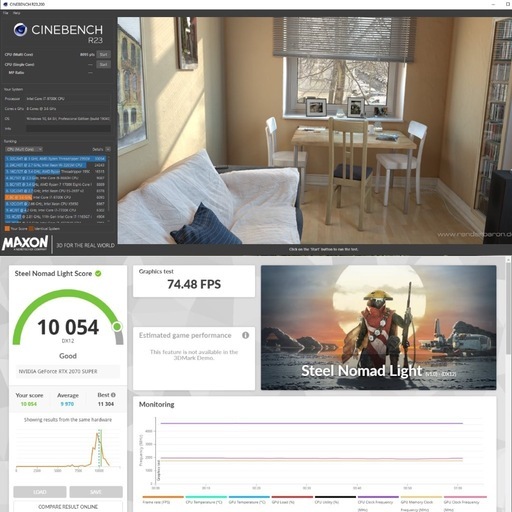The image size is (512, 512).
Task: Click the score distribution chart
Action: click(68, 450)
